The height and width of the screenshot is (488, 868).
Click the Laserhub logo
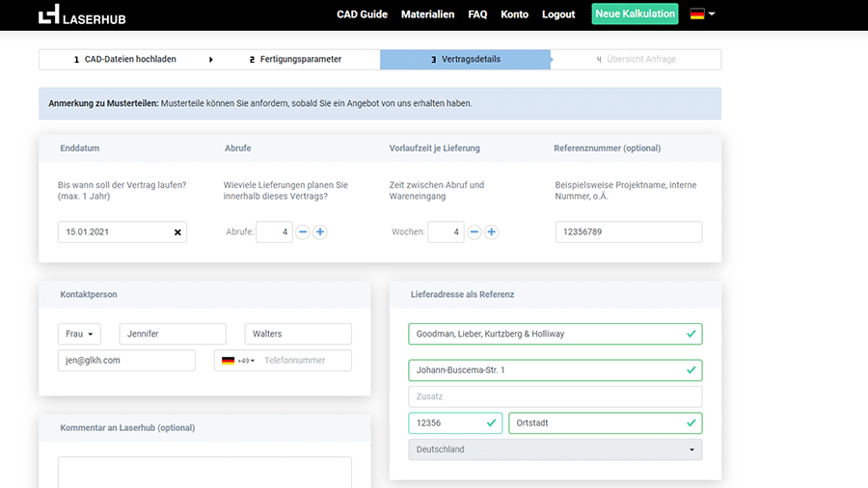coord(82,14)
